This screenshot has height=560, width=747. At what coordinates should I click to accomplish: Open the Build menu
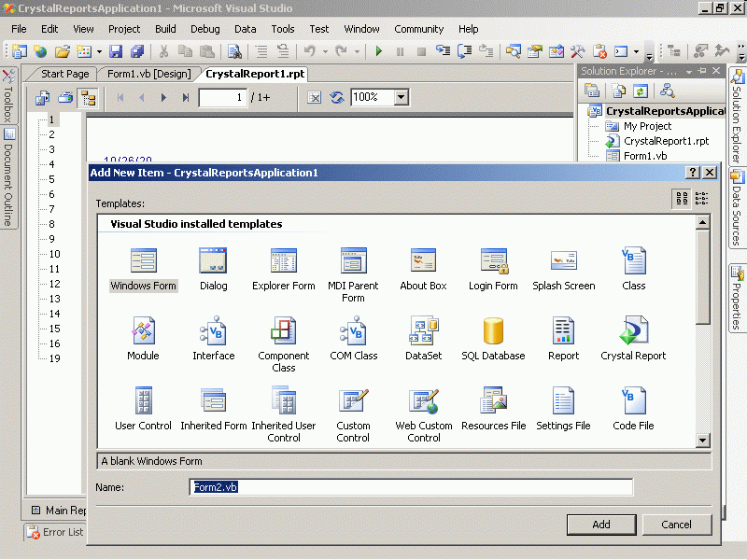tap(165, 29)
